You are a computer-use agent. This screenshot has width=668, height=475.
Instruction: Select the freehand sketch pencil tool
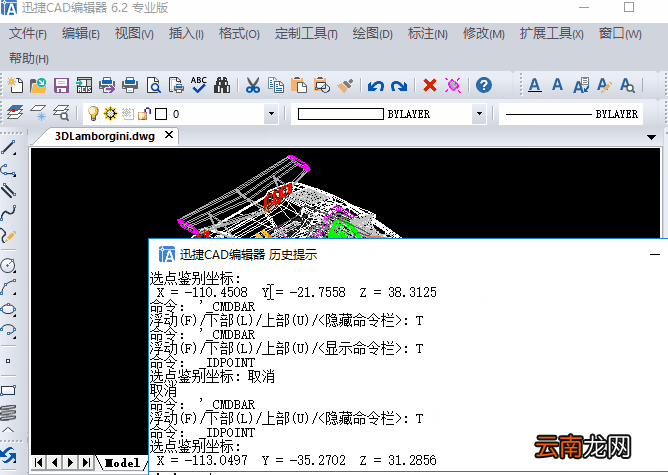coord(8,235)
